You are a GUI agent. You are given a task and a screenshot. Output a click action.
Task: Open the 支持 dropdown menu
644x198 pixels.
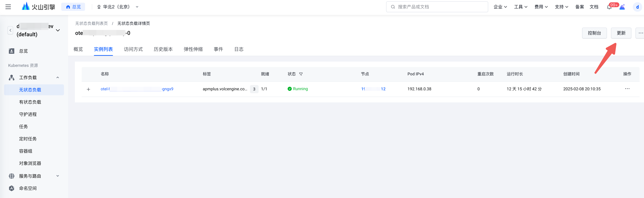(562, 7)
